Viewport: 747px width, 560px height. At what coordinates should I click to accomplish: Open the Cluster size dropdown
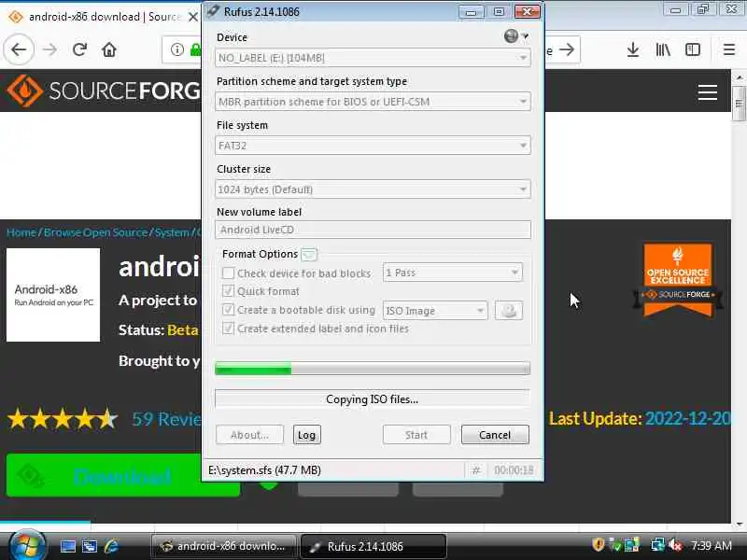373,189
